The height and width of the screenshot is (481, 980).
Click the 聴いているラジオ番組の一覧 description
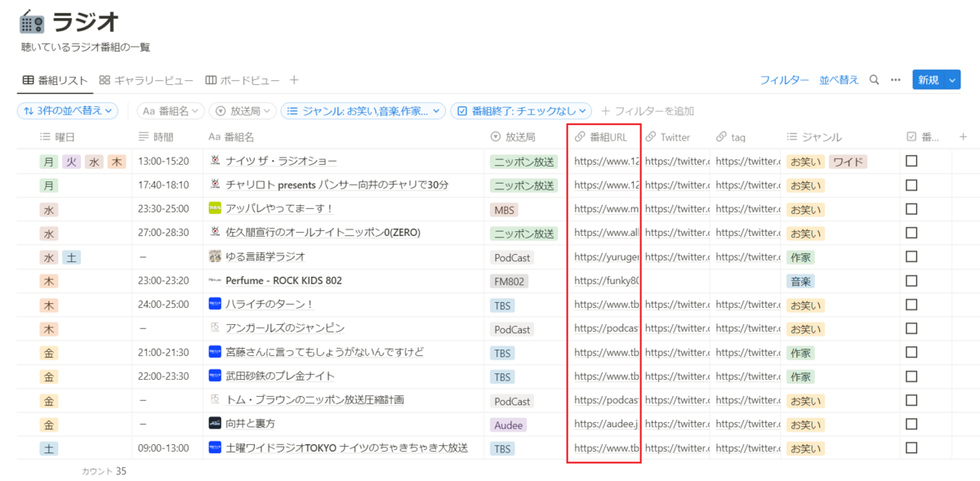pyautogui.click(x=86, y=47)
